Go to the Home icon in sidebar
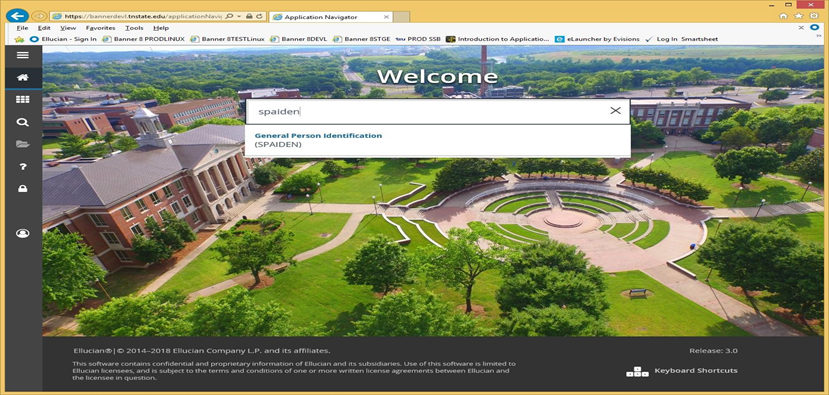Screen dimensions: 829x395 (x=22, y=77)
